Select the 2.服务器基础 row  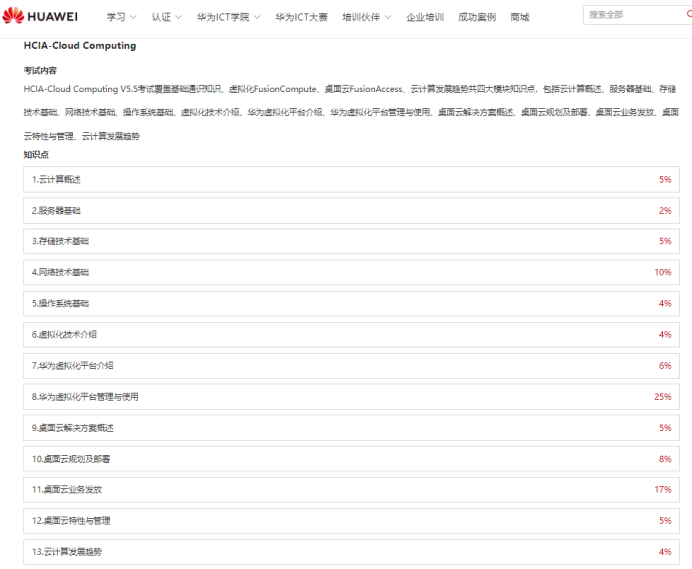tap(351, 211)
